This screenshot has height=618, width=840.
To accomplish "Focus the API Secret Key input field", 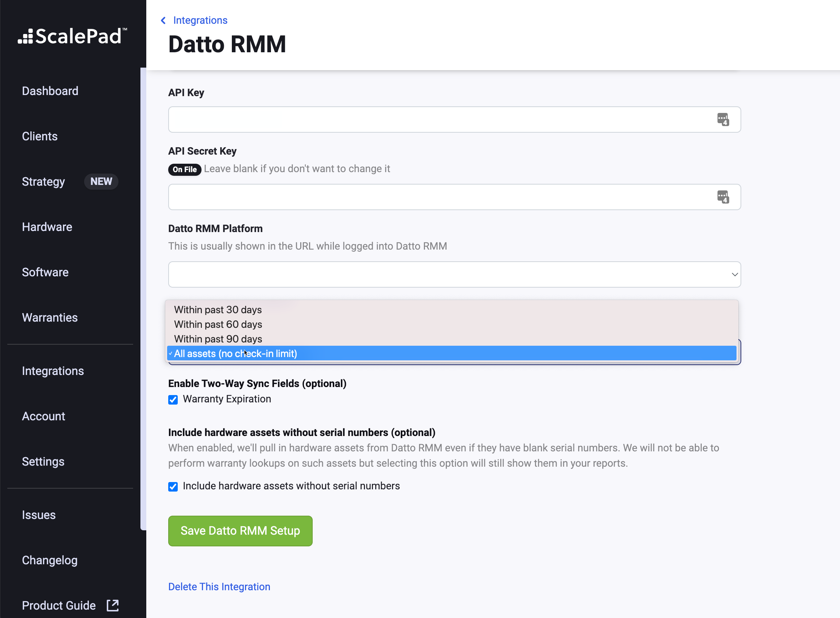I will pos(455,197).
